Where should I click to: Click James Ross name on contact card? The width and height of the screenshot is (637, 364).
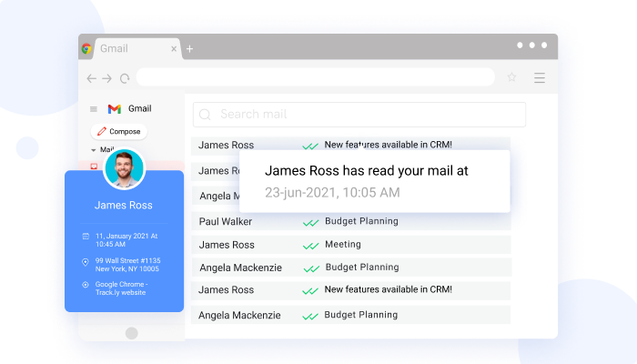point(124,205)
